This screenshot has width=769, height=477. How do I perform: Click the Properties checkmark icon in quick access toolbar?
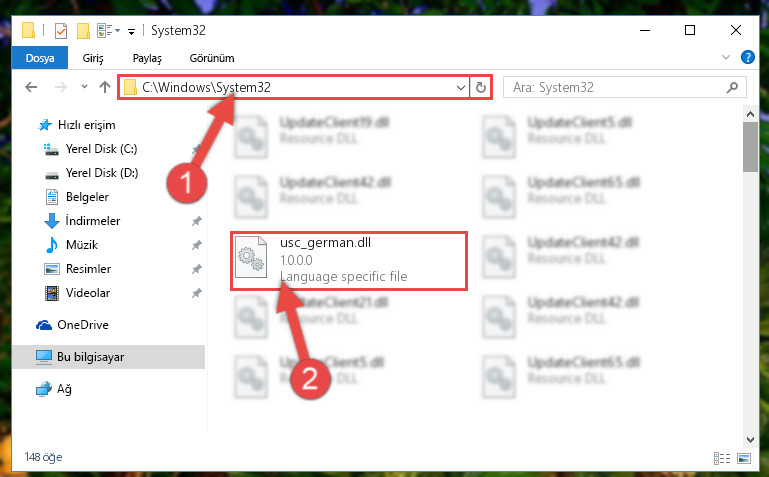[61, 31]
